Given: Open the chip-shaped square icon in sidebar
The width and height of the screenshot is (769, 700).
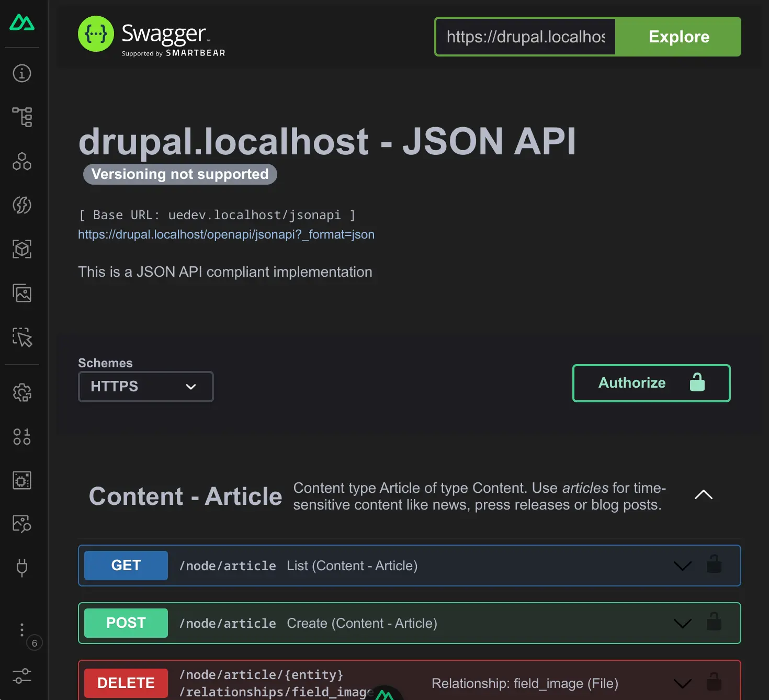Looking at the screenshot, I should [x=22, y=480].
